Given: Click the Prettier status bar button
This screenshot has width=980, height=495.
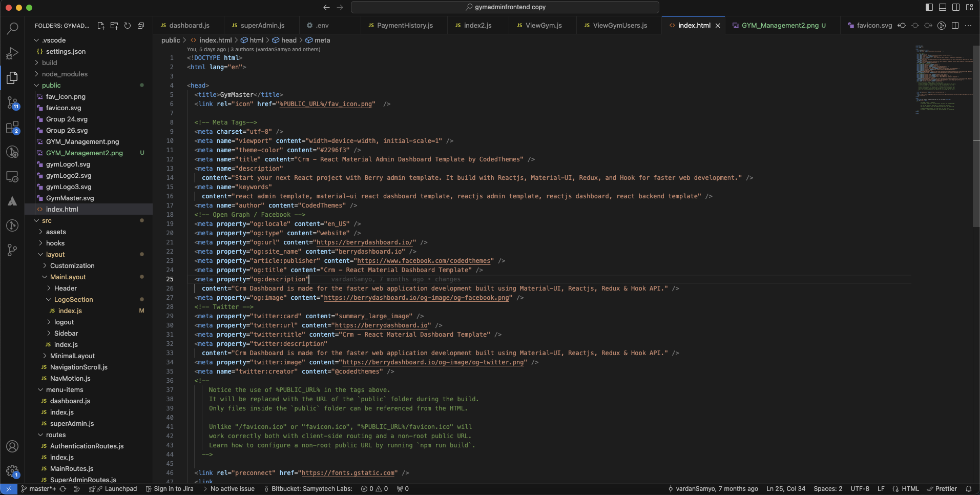Looking at the screenshot, I should [942, 488].
